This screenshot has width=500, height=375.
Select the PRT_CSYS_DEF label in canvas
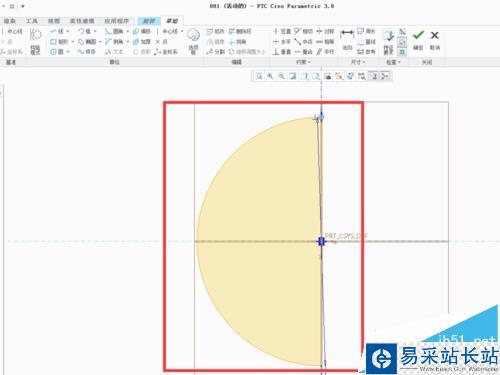click(346, 235)
